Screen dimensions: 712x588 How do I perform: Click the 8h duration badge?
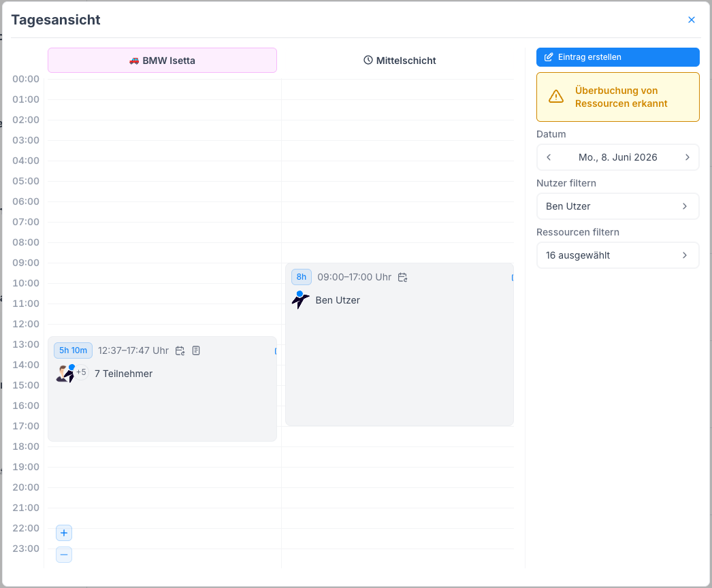pyautogui.click(x=302, y=277)
